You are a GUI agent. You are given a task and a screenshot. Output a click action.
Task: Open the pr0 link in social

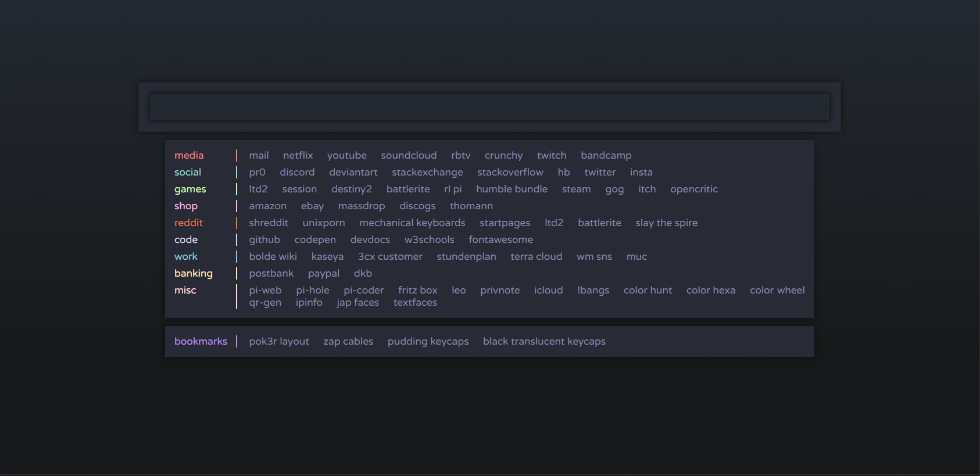coord(257,172)
